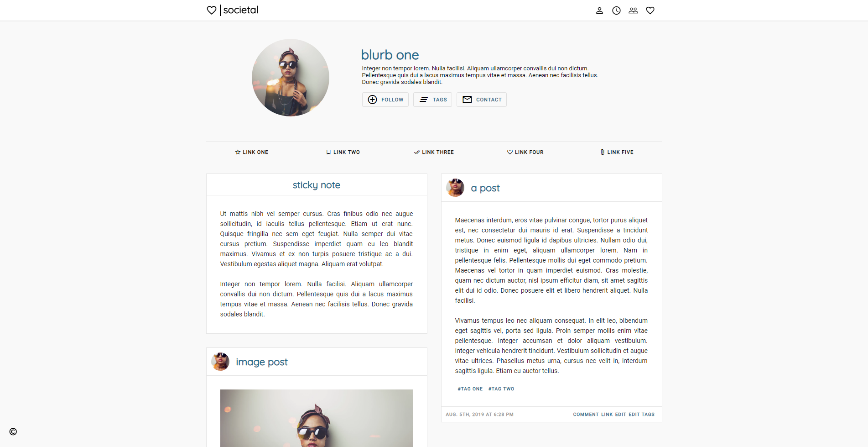Go to the Link Three tab

434,152
